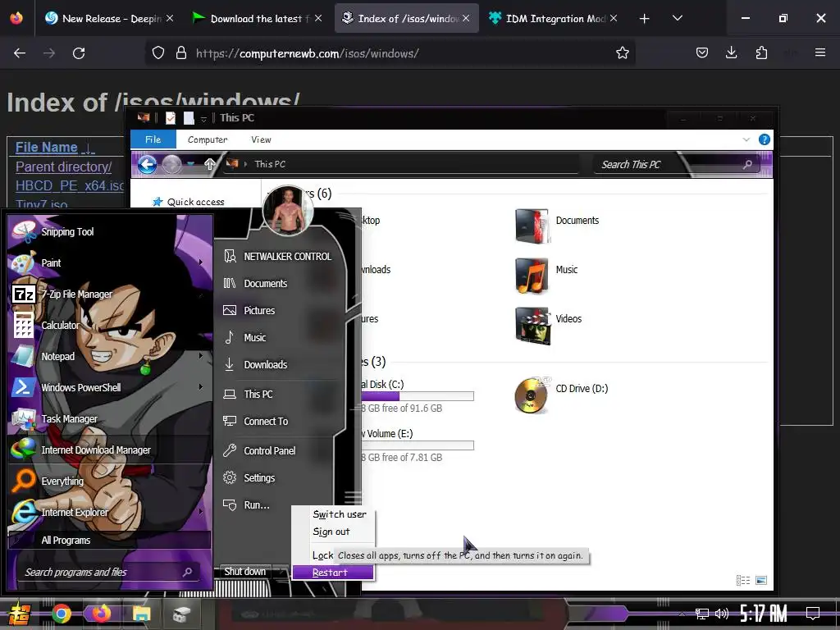Sort by File Name column link

pos(47,148)
